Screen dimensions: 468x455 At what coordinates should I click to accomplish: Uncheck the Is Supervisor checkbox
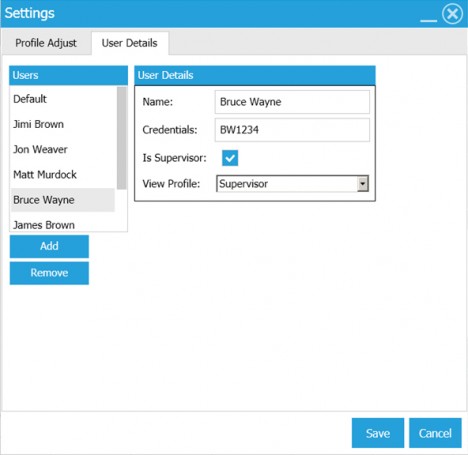pyautogui.click(x=230, y=158)
